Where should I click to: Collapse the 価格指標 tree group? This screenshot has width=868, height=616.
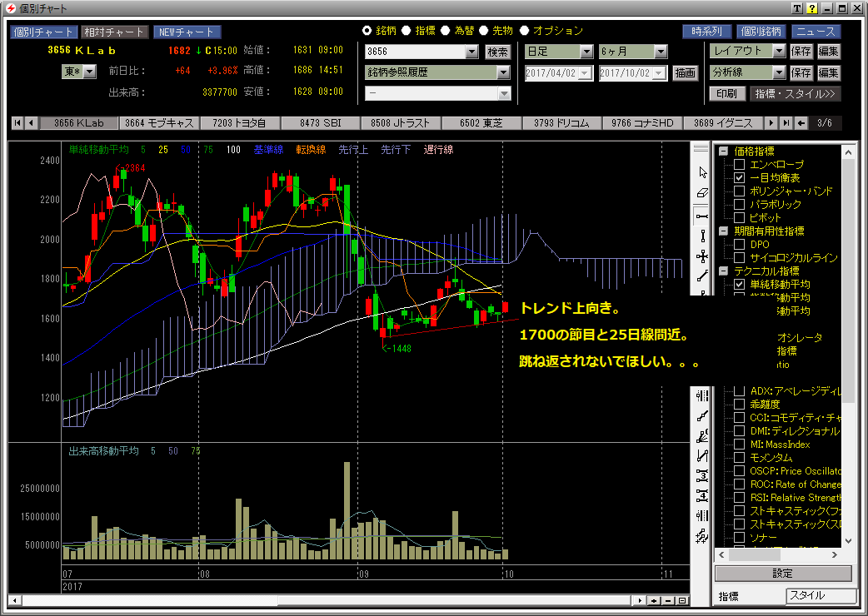[x=722, y=152]
